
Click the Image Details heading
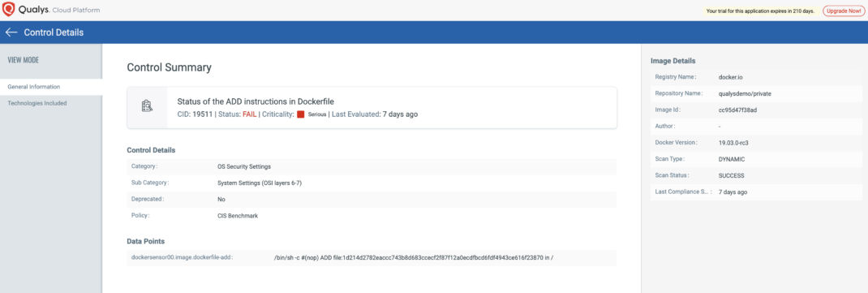[672, 61]
